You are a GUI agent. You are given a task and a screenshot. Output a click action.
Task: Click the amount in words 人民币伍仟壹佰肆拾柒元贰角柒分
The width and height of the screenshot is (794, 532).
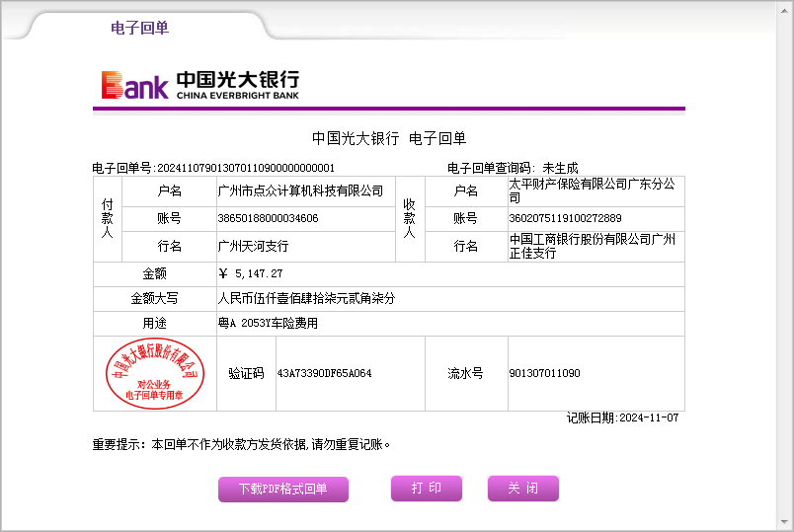click(306, 298)
